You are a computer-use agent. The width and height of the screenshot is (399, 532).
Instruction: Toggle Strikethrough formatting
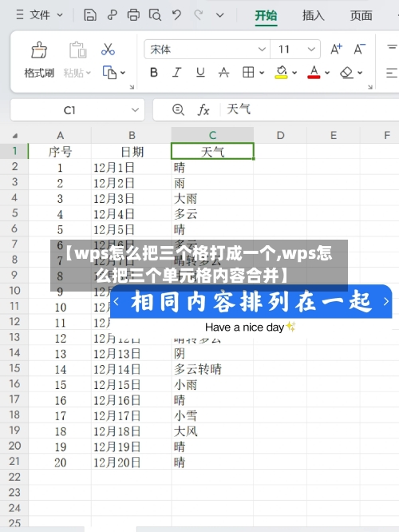click(223, 72)
